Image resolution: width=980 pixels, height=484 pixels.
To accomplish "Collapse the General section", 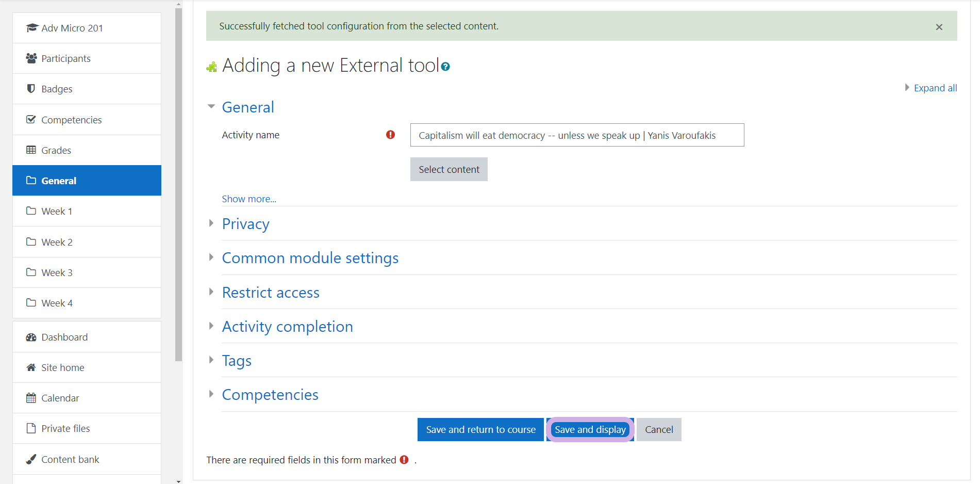I will coord(211,107).
